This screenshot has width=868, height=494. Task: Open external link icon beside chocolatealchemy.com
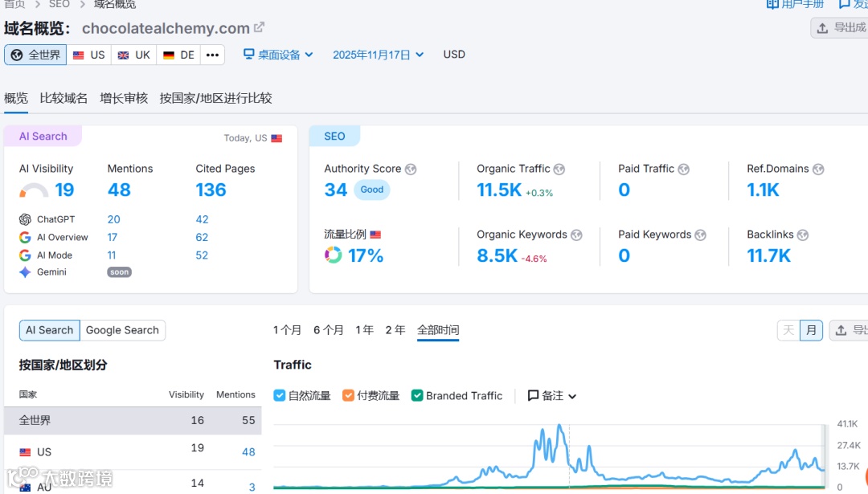[x=259, y=27]
